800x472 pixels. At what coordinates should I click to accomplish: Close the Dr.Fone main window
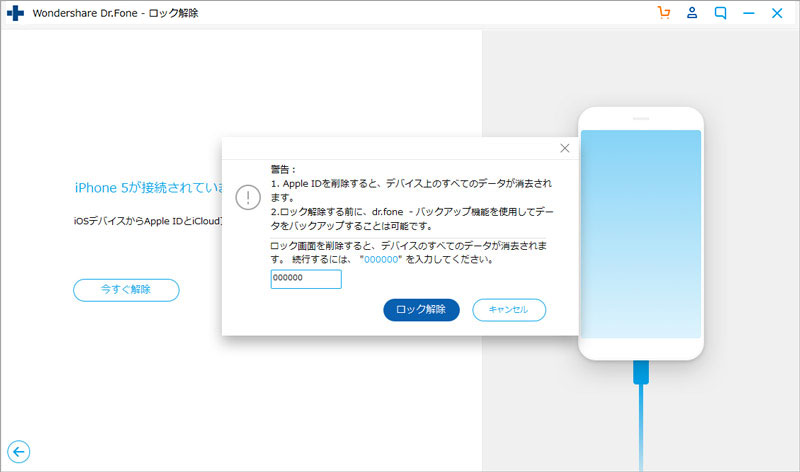[777, 13]
